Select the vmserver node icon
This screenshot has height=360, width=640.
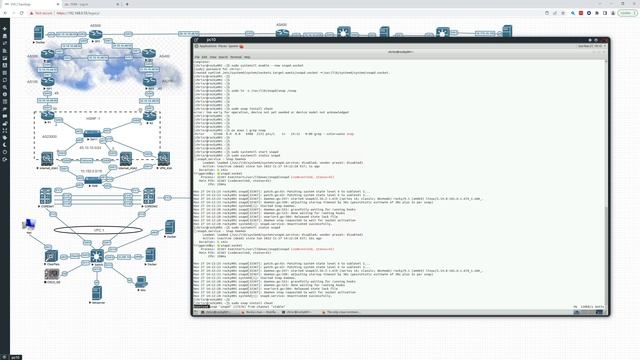click(97, 293)
